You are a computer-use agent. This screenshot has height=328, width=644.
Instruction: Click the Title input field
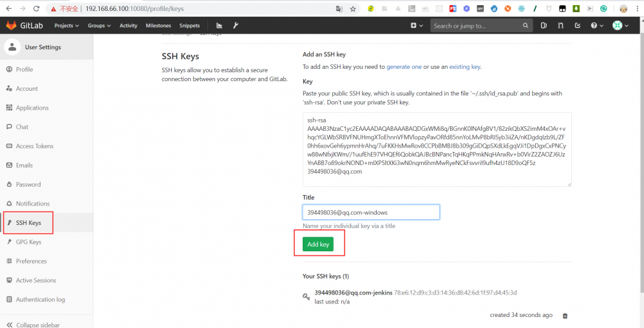point(371,213)
